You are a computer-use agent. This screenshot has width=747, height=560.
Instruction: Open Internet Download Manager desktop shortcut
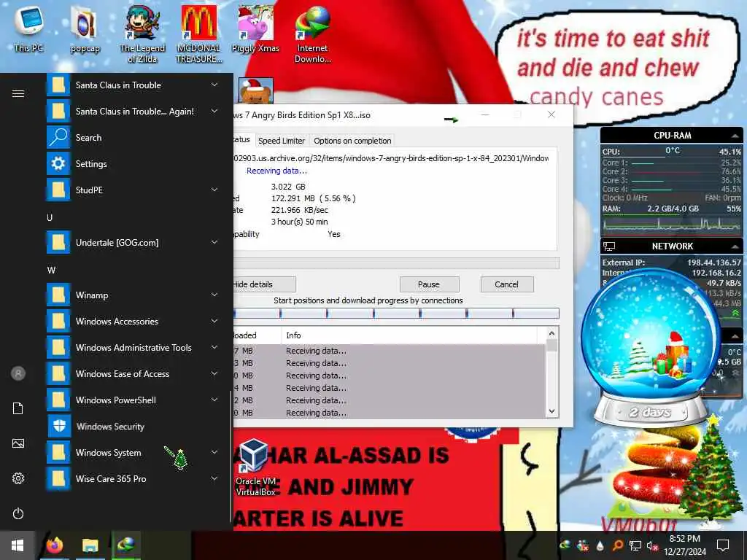312,34
